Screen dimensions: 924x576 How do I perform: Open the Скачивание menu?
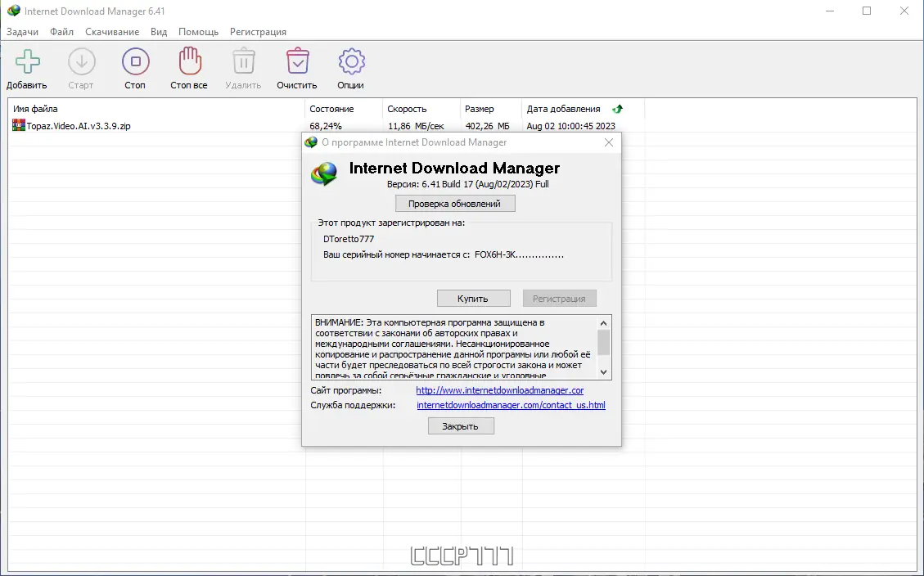tap(112, 31)
